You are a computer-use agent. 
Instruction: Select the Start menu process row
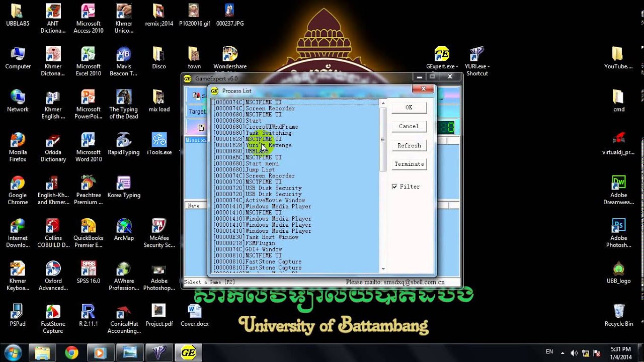pos(295,163)
